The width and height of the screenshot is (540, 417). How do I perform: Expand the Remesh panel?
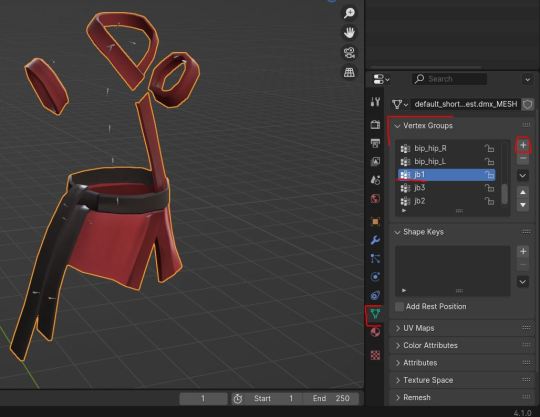tap(397, 398)
